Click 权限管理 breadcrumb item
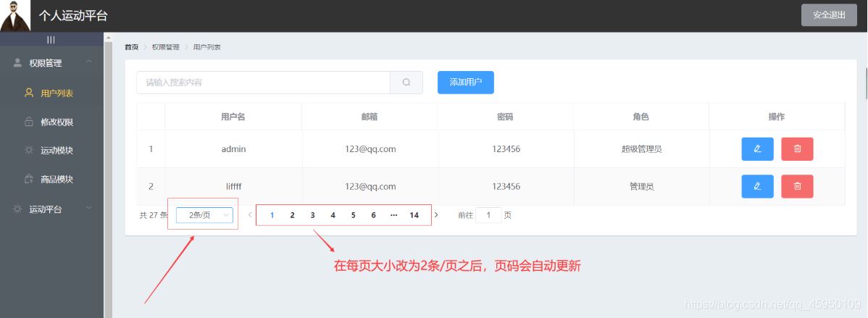Viewport: 868px width, 318px height. pyautogui.click(x=166, y=48)
